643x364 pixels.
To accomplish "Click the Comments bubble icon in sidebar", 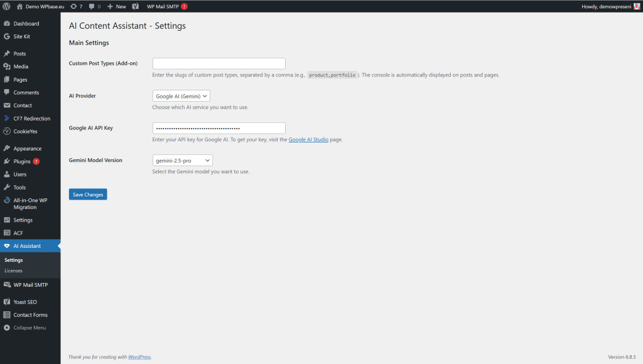I will click(6, 92).
